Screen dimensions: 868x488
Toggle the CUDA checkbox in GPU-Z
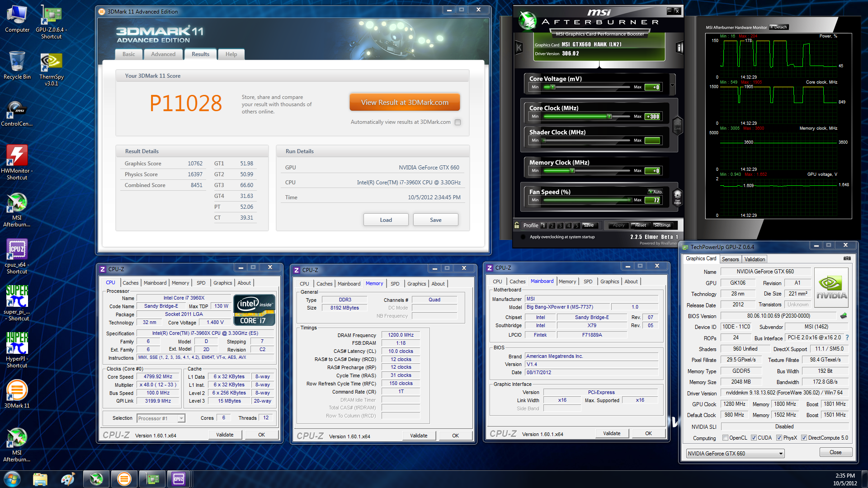point(754,438)
